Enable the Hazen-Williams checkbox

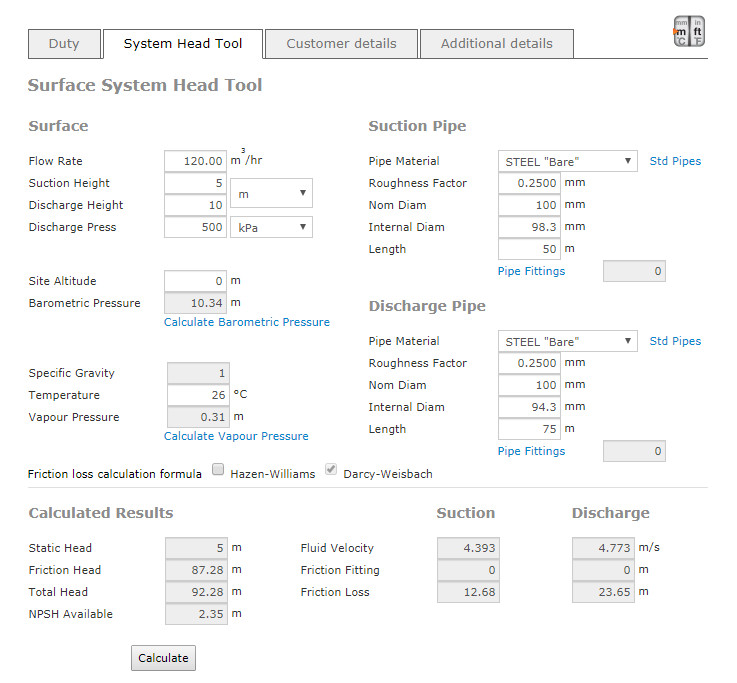pyautogui.click(x=218, y=472)
